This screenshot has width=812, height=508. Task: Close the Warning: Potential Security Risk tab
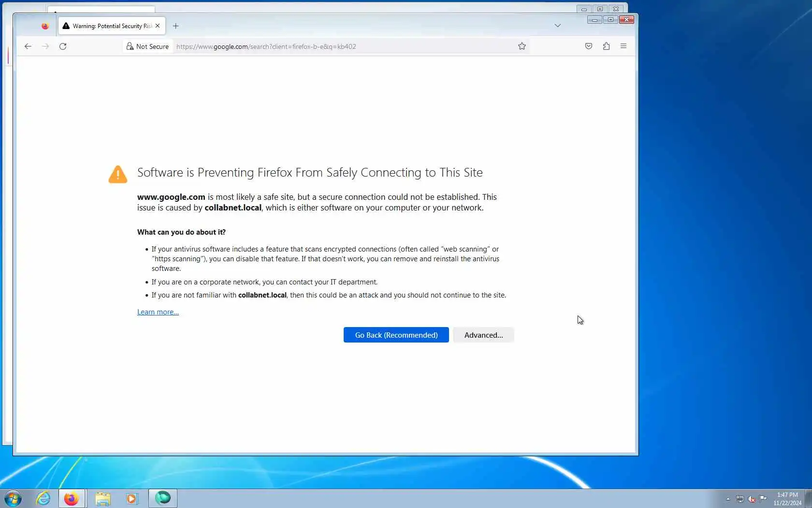pyautogui.click(x=158, y=26)
